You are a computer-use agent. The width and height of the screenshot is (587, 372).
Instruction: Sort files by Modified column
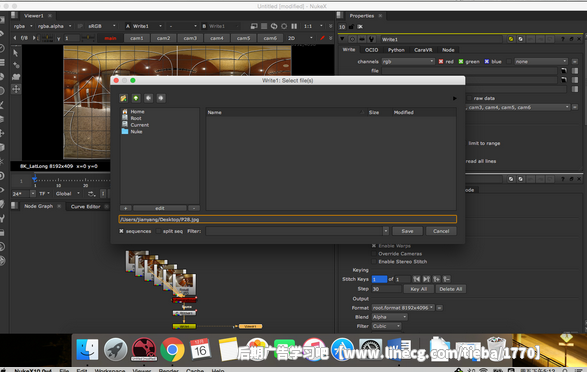pyautogui.click(x=404, y=112)
